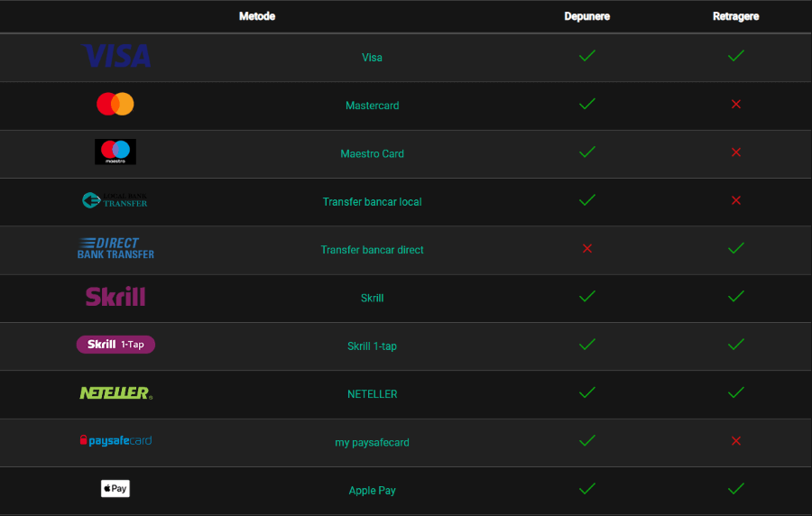The image size is (812, 516).
Task: Open the Skrill 1-tap text link
Action: pyautogui.click(x=373, y=346)
